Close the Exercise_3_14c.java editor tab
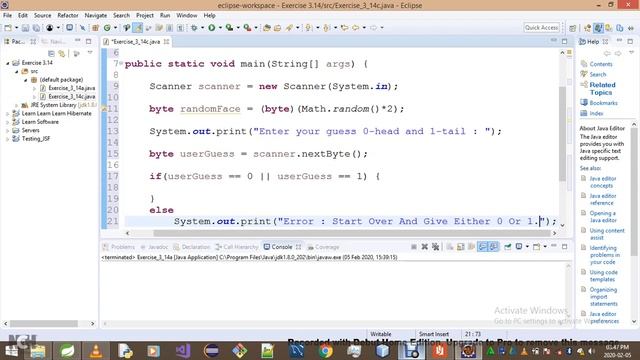Viewport: 640px width, 360px height. click(x=167, y=42)
